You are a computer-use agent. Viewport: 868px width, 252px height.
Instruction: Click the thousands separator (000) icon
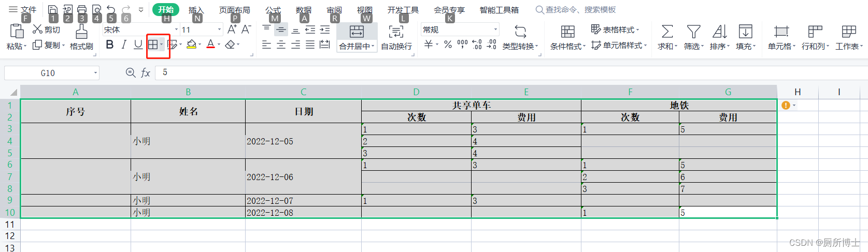click(x=462, y=45)
